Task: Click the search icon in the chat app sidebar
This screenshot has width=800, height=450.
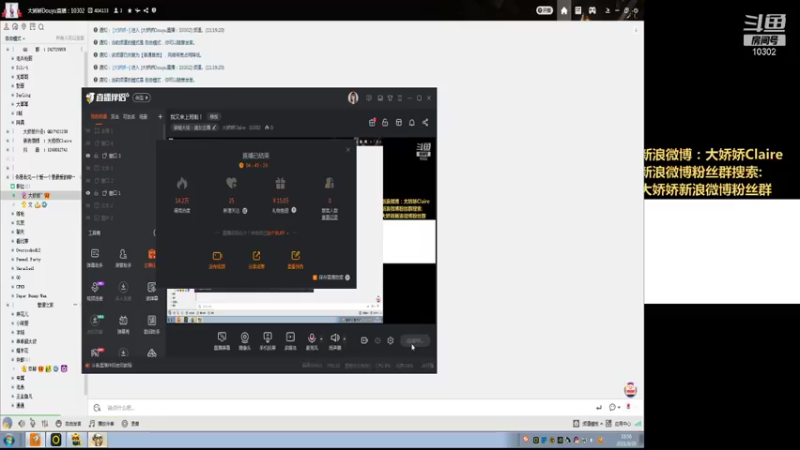Action: click(41, 27)
